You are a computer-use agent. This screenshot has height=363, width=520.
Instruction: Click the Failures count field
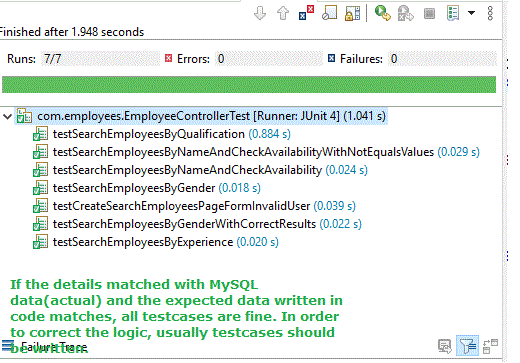tap(442, 59)
